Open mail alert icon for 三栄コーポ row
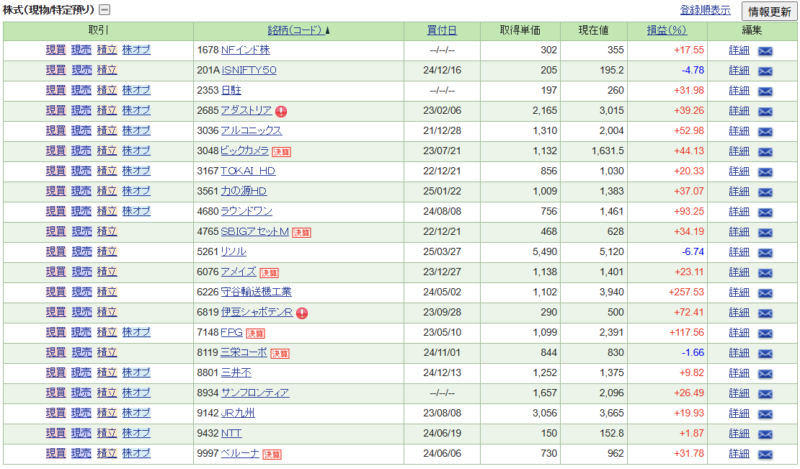800x469 pixels. [x=765, y=353]
